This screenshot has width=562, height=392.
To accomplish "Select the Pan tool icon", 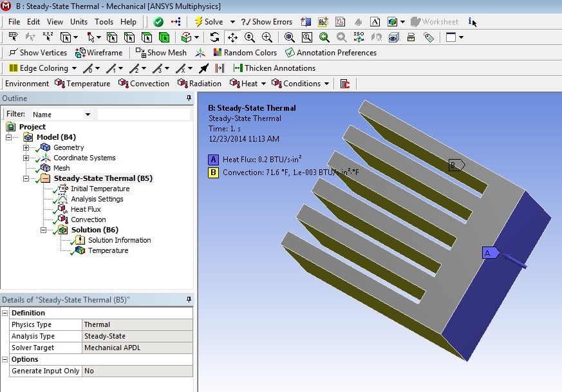I will coord(232,37).
